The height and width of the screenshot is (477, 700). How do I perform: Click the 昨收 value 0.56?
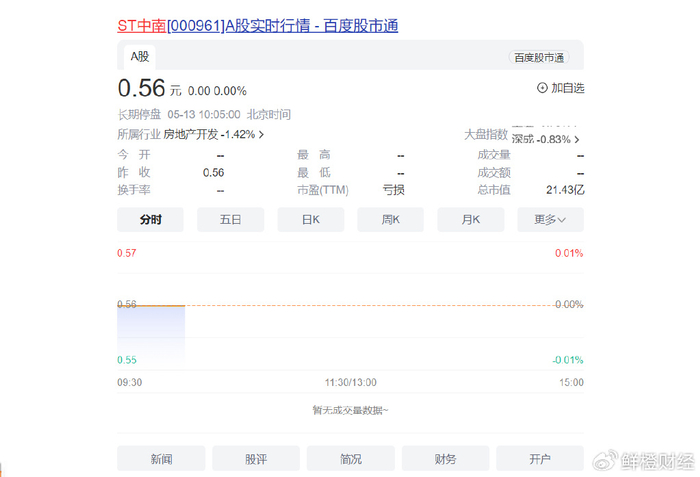tap(213, 173)
